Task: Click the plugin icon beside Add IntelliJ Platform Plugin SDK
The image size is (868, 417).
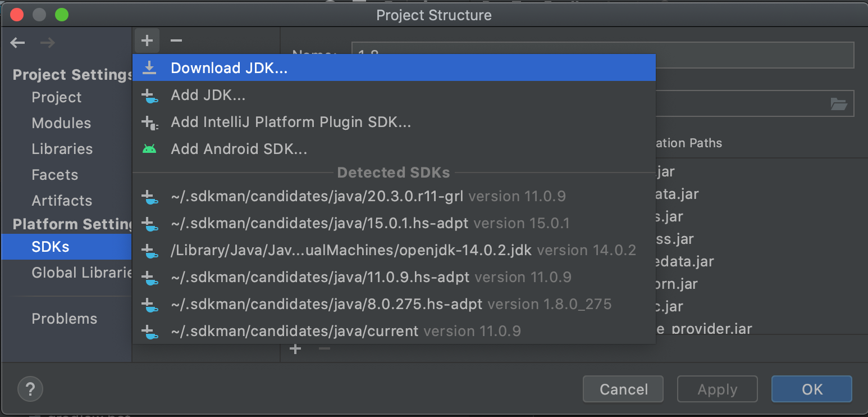Action: point(149,123)
